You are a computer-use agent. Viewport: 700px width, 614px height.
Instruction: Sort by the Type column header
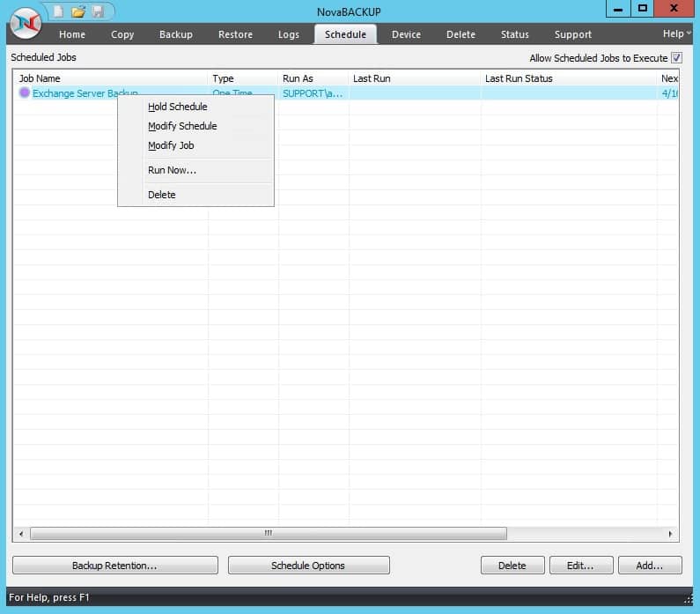[x=243, y=78]
